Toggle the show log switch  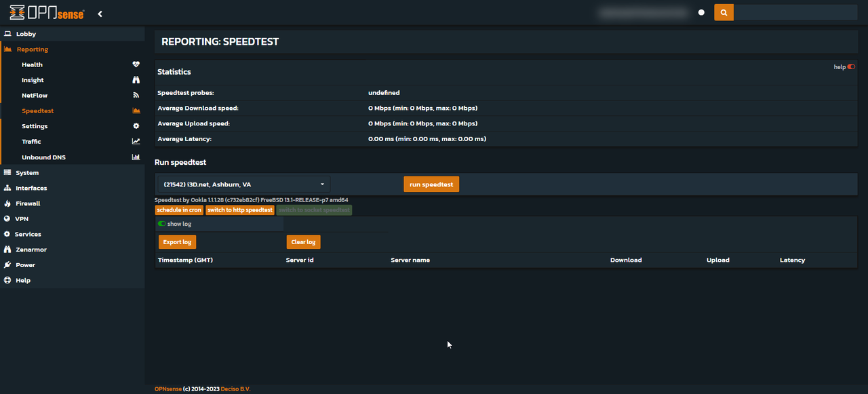pos(162,224)
